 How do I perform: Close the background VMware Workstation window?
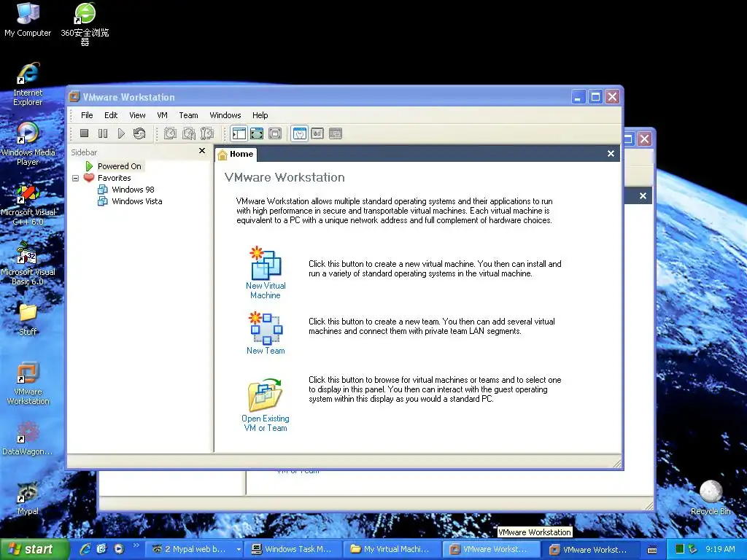(x=645, y=139)
